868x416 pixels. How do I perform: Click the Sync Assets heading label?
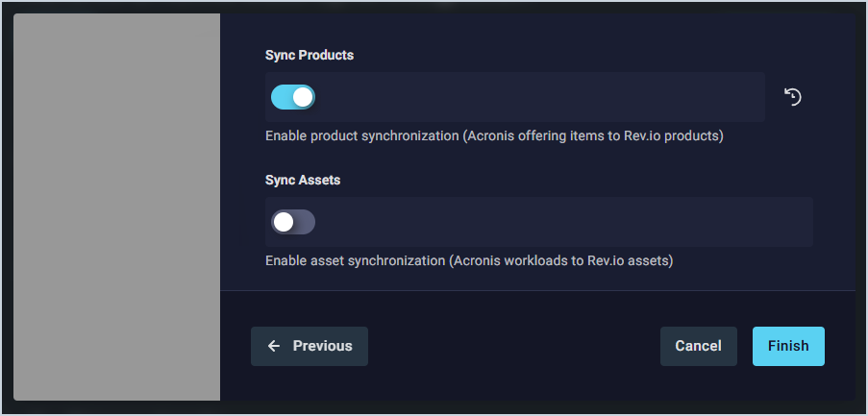pyautogui.click(x=303, y=180)
